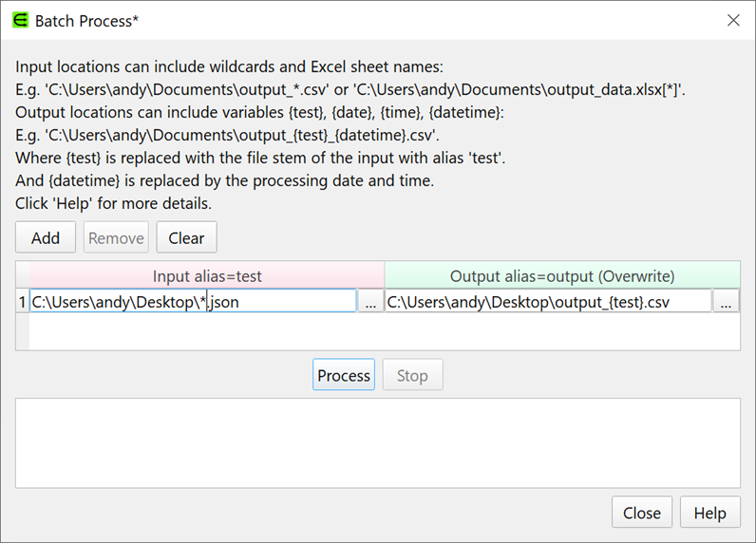The height and width of the screenshot is (543, 756).
Task: Select the 'Output alias=output (Overwrite)' column header
Action: tap(561, 276)
